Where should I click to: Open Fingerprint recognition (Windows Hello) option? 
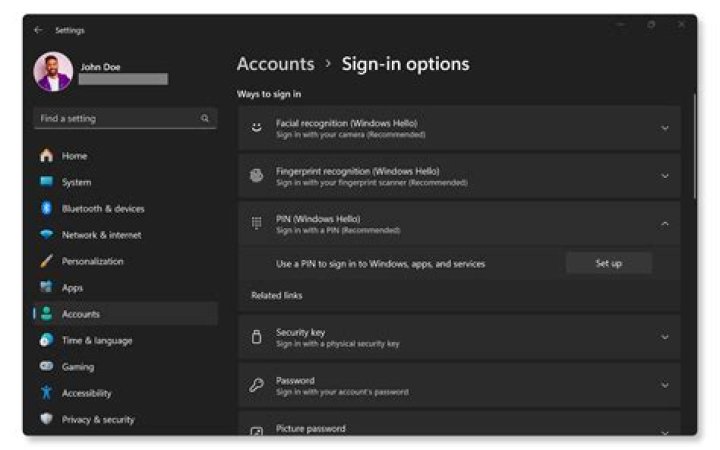click(459, 176)
